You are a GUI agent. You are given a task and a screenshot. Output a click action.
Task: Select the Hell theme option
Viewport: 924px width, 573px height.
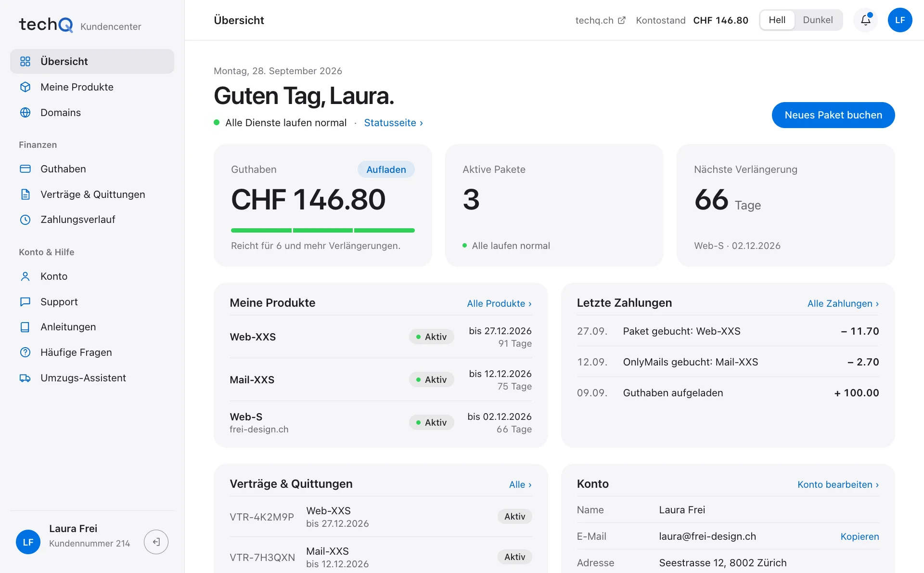coord(777,20)
